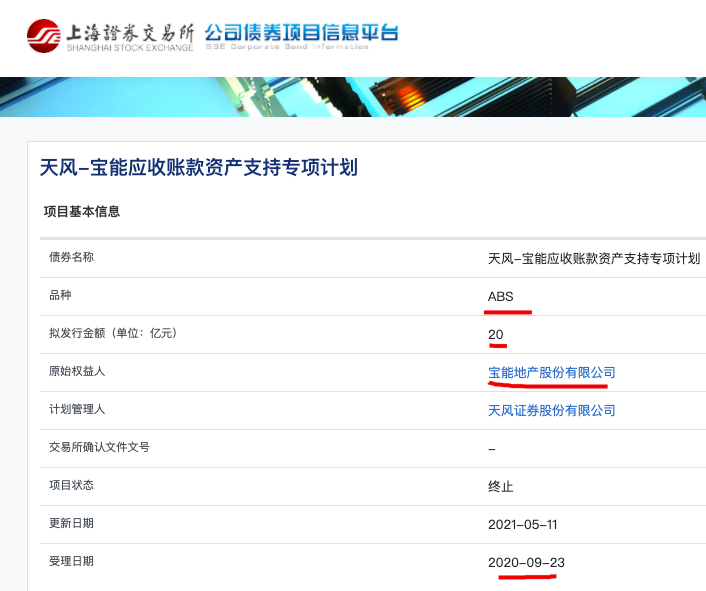This screenshot has width=706, height=591.
Task: Click the 项目基本信息 section header
Action: pyautogui.click(x=82, y=212)
